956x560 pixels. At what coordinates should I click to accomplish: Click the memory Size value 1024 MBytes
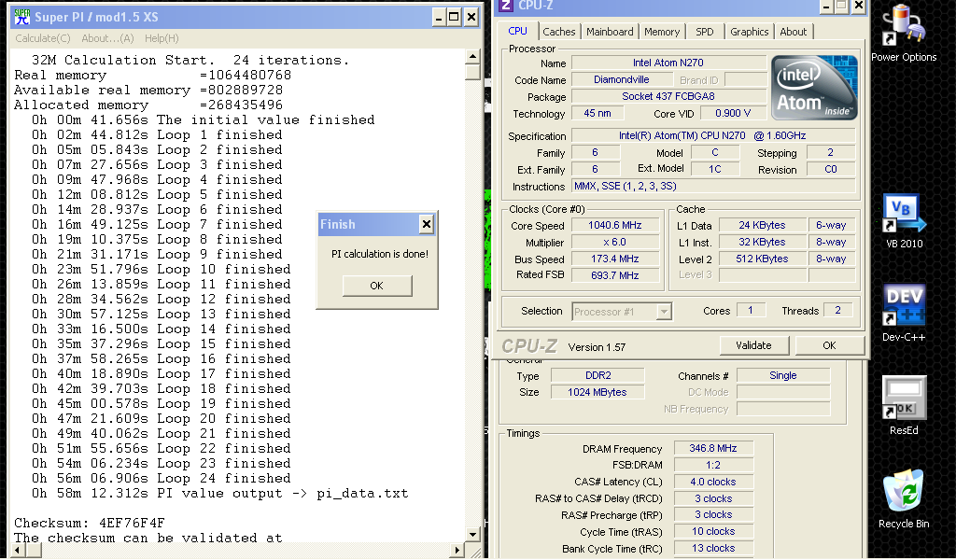click(597, 392)
